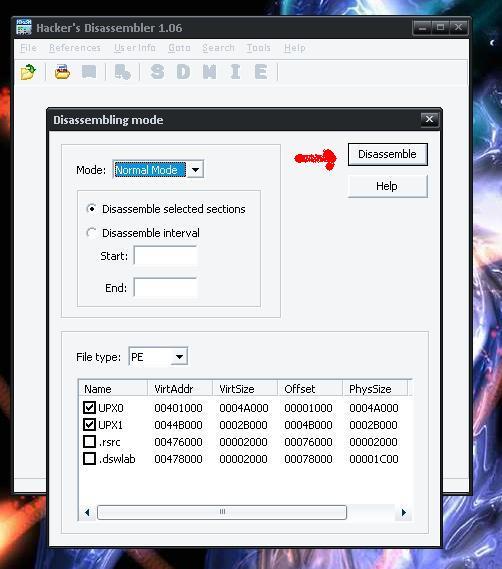Click the M toolbar icon

209,72
